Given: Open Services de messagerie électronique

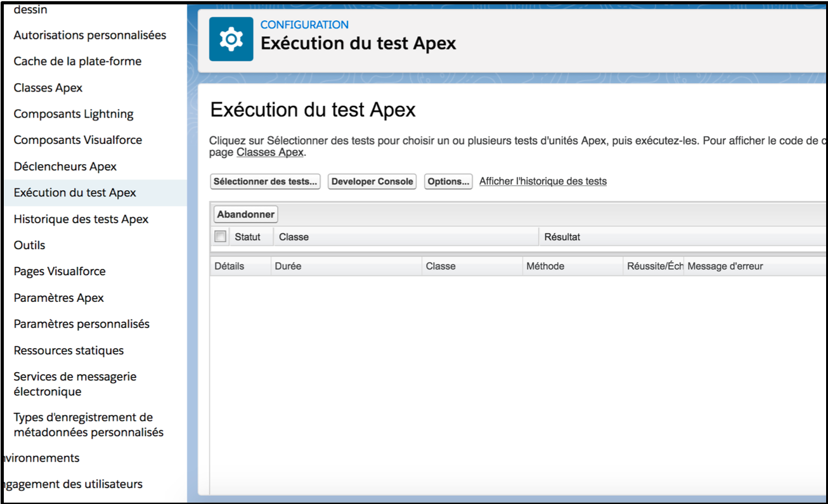Looking at the screenshot, I should pos(75,384).
